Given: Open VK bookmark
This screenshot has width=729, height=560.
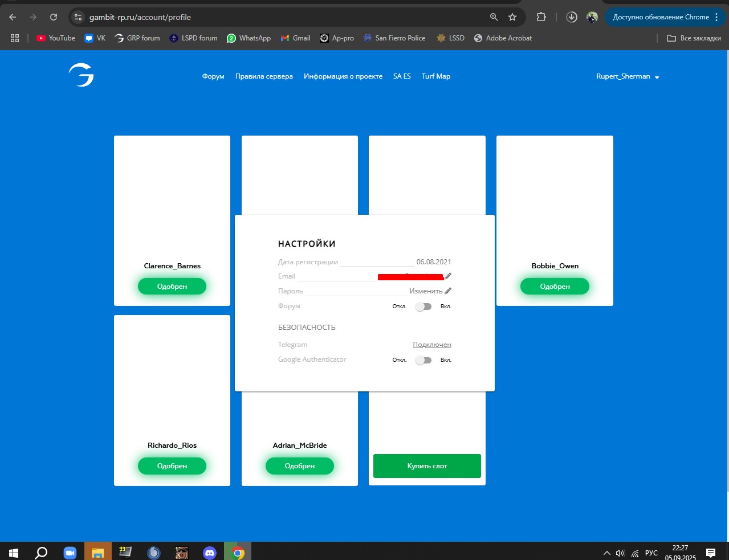Looking at the screenshot, I should pos(95,38).
